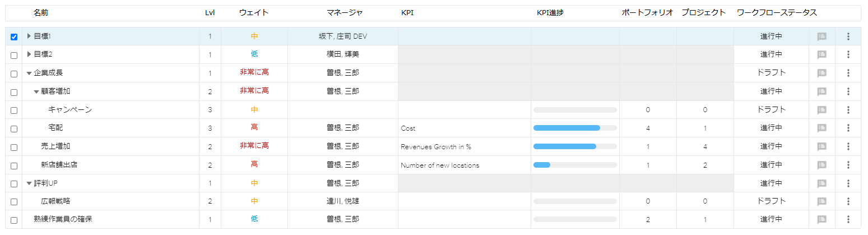Open three-dot menu for 目標2 row
Viewport: 868px width, 235px height.
click(848, 54)
